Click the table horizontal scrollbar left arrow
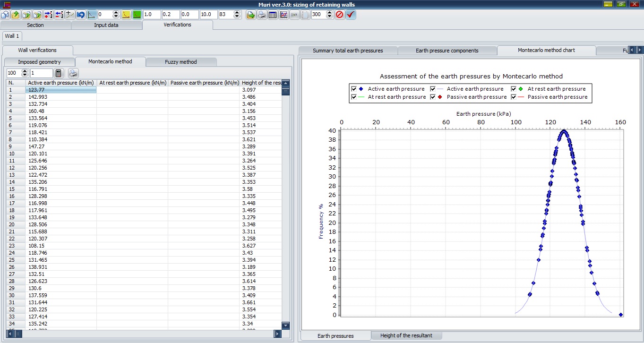 pyautogui.click(x=11, y=334)
